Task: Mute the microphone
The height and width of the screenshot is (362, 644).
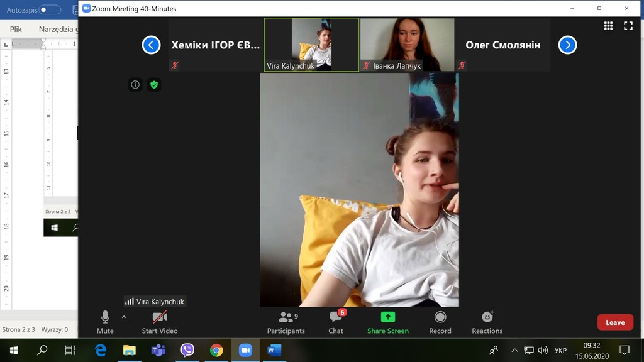Action: pos(105,322)
